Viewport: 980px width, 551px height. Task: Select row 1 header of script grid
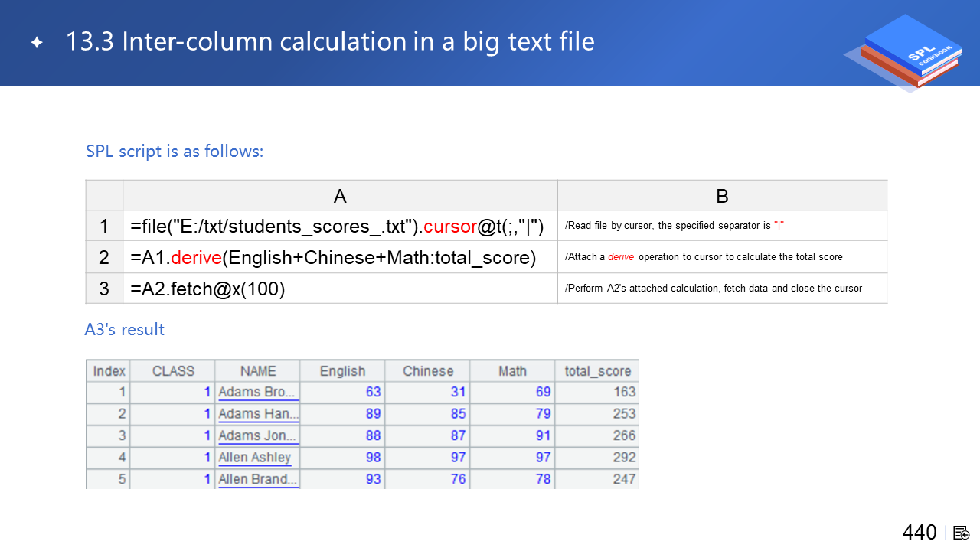click(x=104, y=227)
